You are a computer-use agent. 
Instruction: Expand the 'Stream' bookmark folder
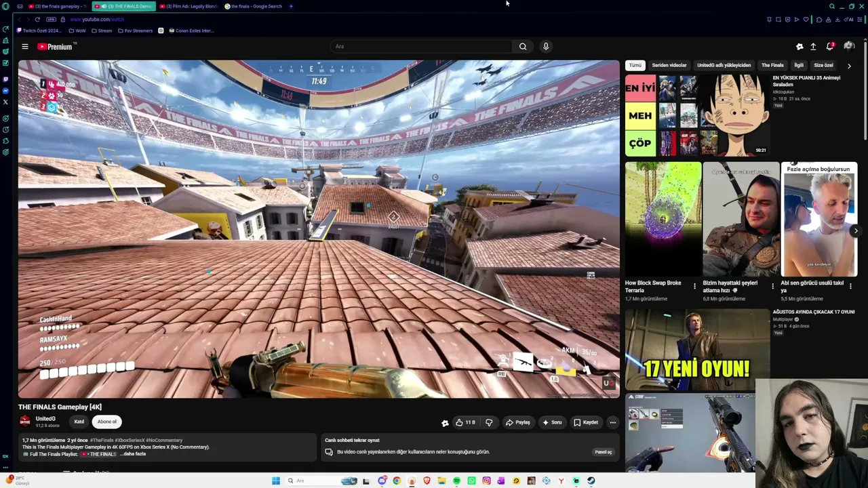(101, 30)
